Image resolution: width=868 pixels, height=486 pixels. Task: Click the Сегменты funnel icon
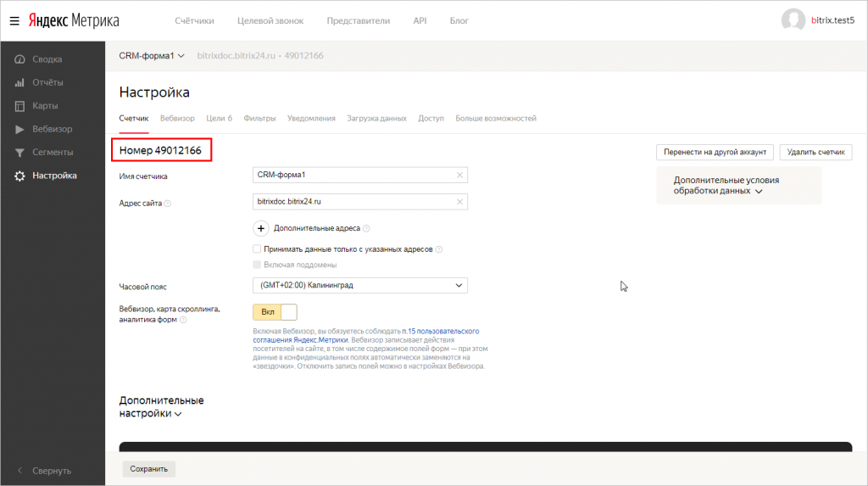tap(20, 153)
